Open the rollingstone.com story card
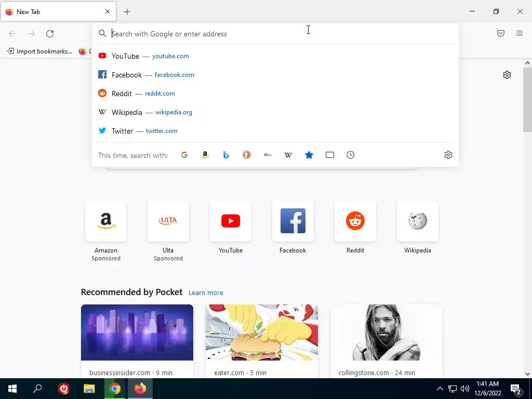Viewport: 532px width, 399px height. click(x=387, y=341)
